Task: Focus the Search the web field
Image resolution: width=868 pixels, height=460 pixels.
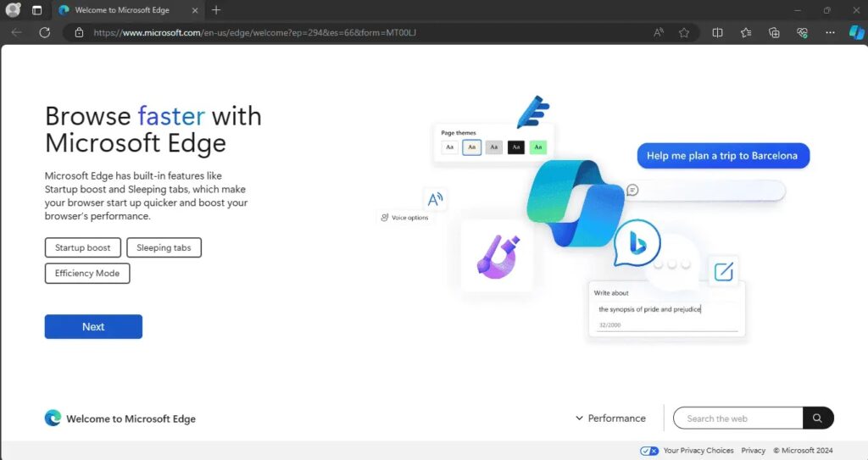Action: (738, 418)
